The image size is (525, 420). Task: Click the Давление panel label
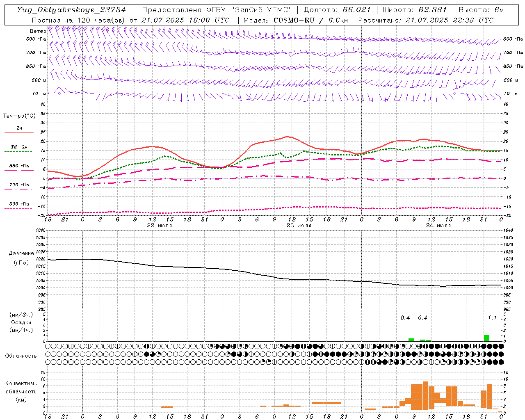point(21,253)
